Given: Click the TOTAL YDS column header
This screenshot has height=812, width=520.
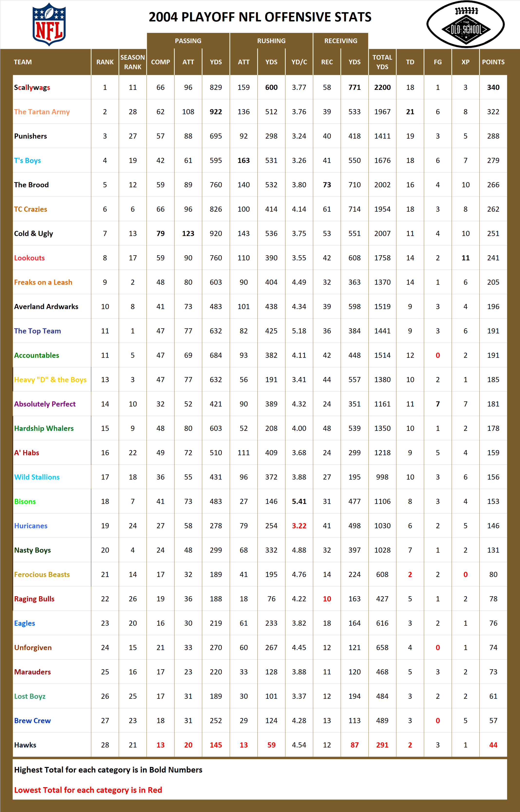Looking at the screenshot, I should 382,62.
